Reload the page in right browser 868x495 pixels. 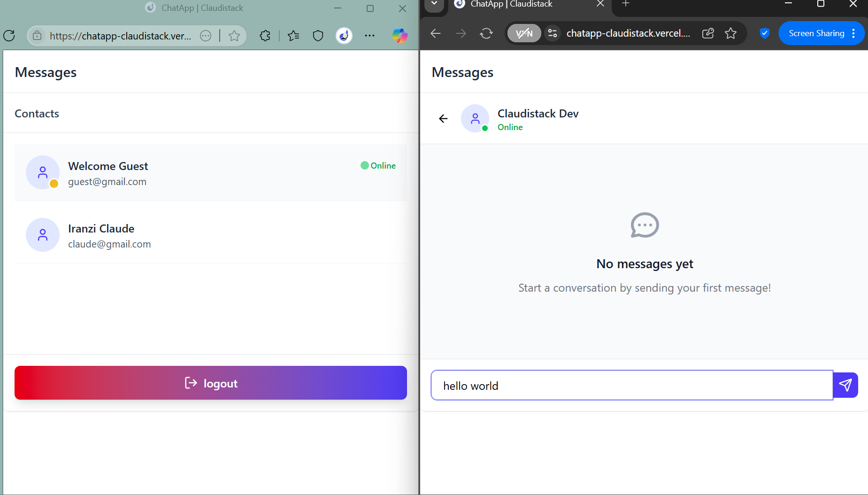486,33
